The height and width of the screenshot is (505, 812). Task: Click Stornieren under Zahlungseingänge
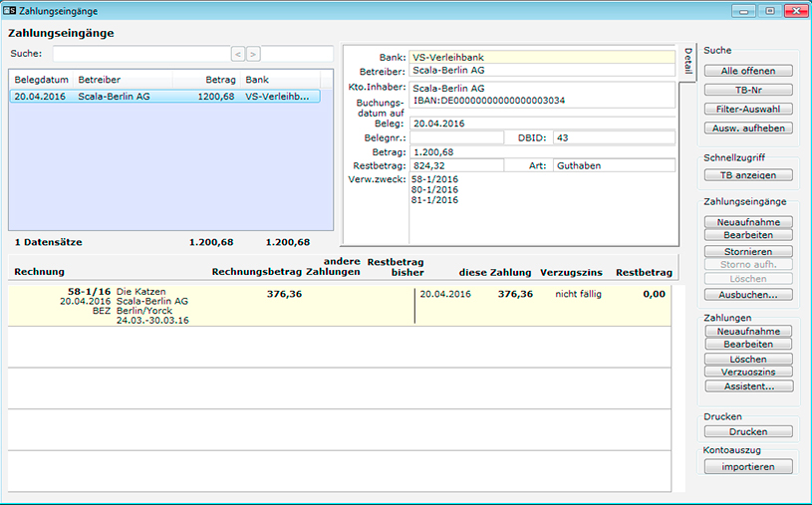[x=747, y=252]
